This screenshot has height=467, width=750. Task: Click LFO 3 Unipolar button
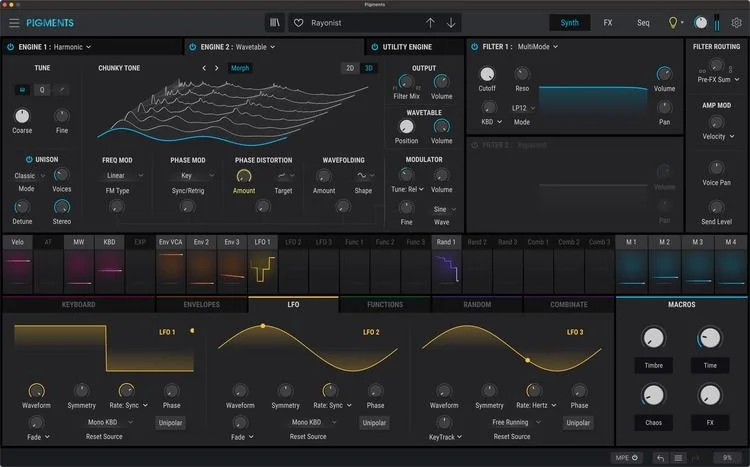tap(578, 423)
